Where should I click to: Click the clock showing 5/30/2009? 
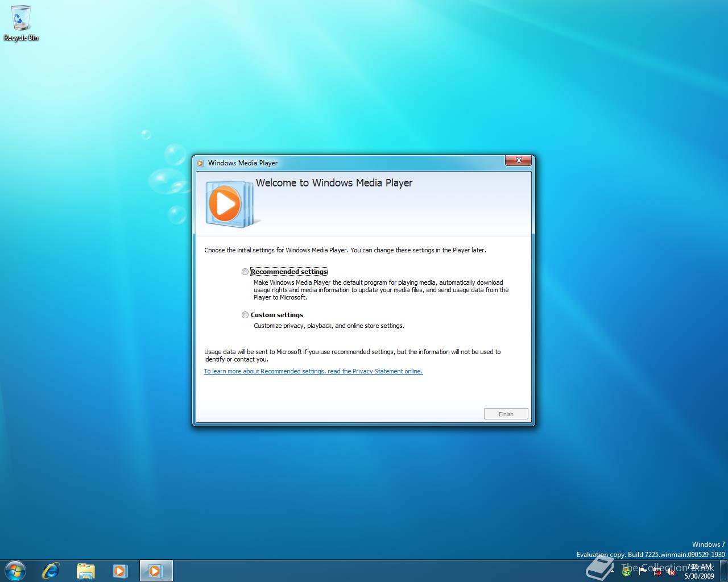click(699, 571)
